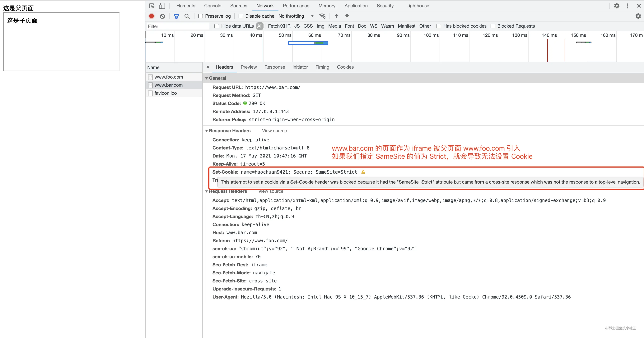Open the Sources panel

(239, 6)
